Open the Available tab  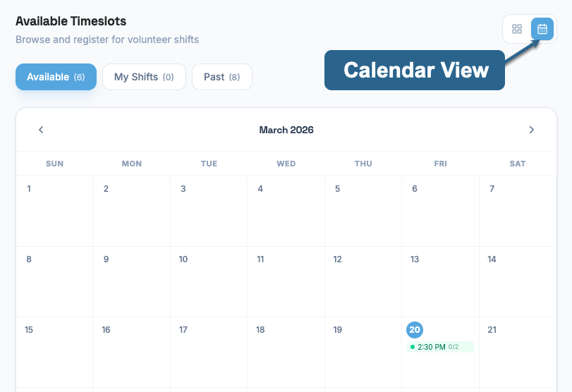click(x=56, y=77)
